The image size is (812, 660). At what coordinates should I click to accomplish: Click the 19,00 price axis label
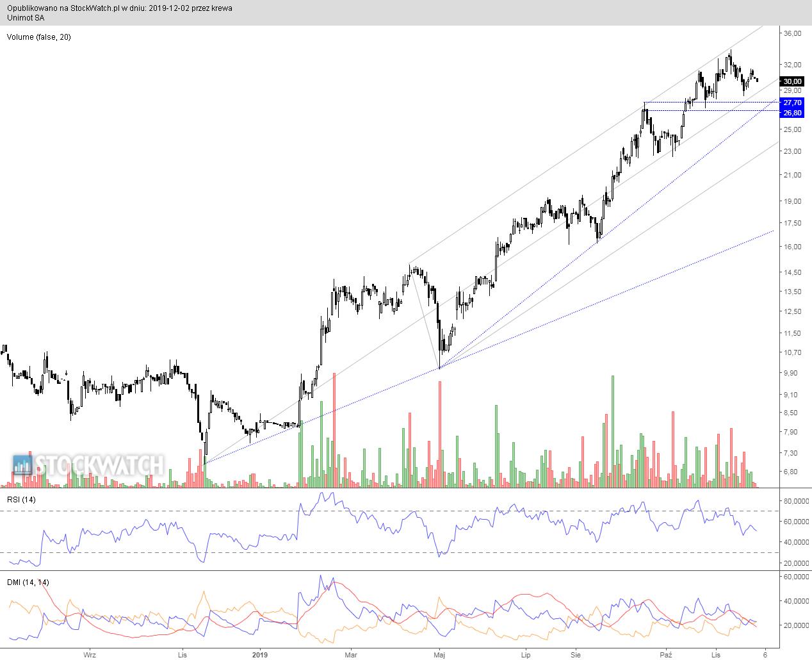point(793,201)
